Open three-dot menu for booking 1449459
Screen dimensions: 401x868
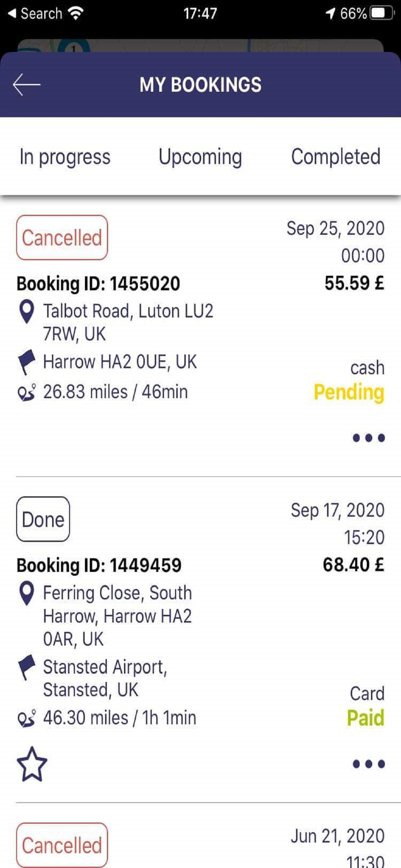(x=368, y=764)
